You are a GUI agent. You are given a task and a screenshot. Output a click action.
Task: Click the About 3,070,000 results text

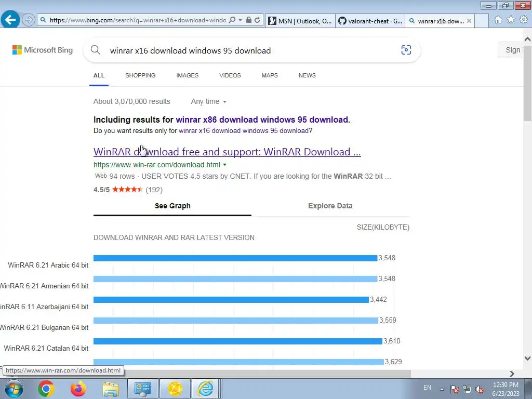[x=132, y=101]
